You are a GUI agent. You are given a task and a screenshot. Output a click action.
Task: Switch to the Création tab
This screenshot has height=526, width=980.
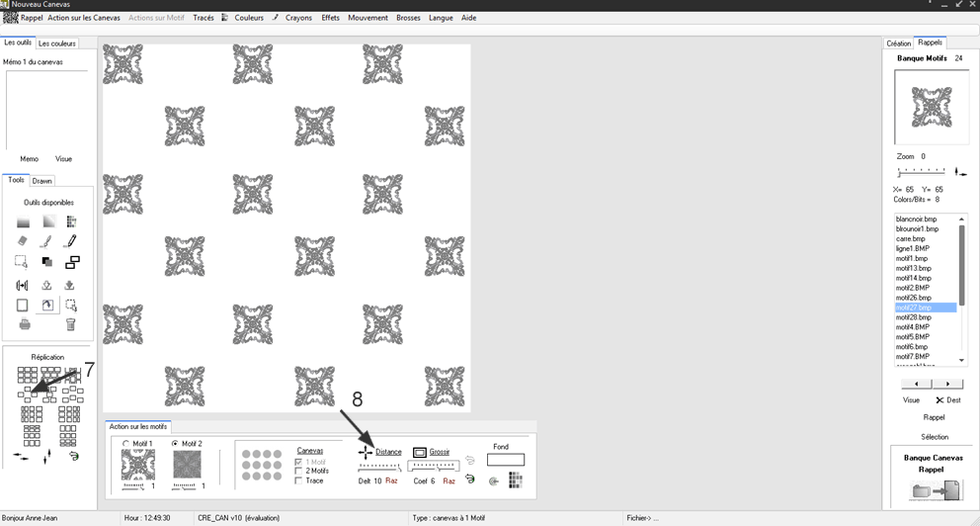[898, 44]
